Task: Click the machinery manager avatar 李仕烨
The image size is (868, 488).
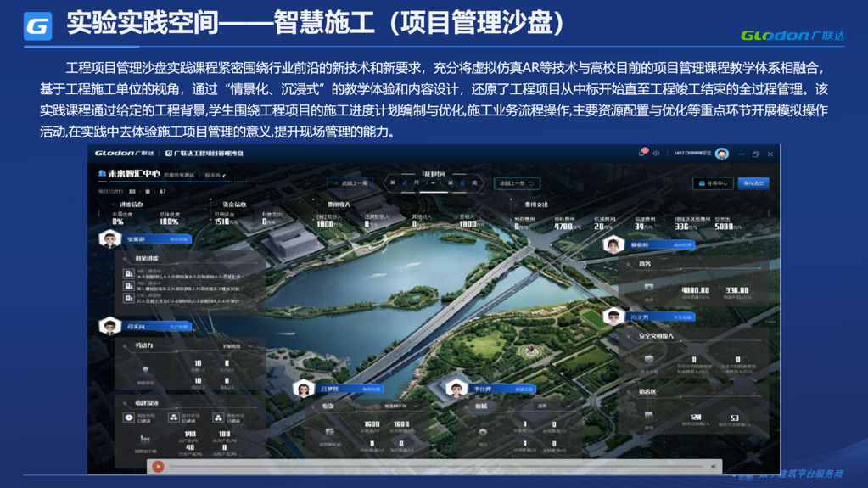Action: [x=456, y=389]
